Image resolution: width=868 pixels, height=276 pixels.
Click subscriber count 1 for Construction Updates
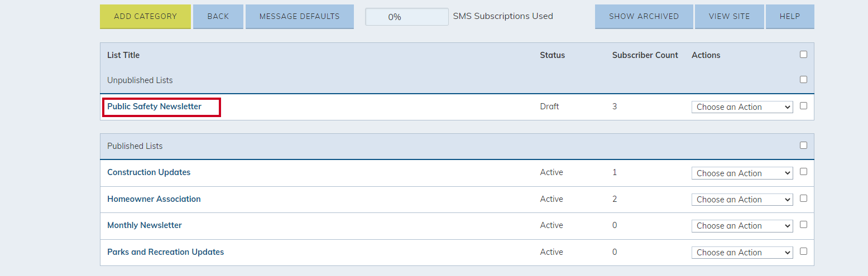(615, 172)
